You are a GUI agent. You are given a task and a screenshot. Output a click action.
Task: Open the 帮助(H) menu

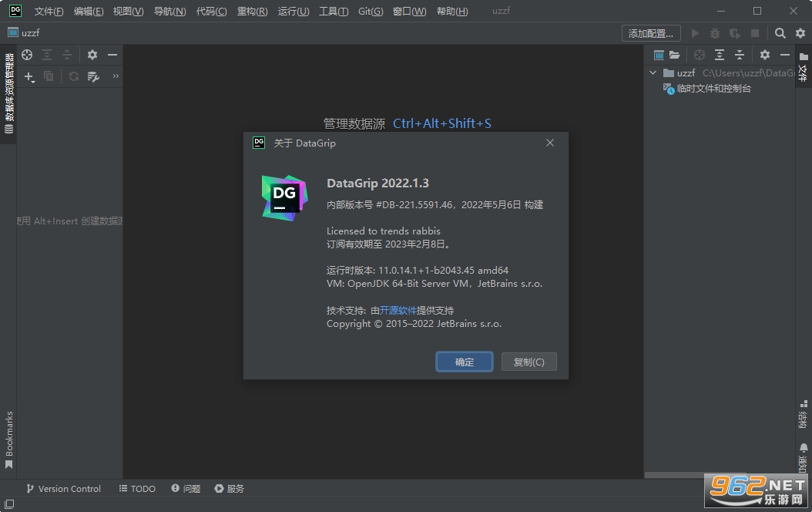(x=452, y=11)
